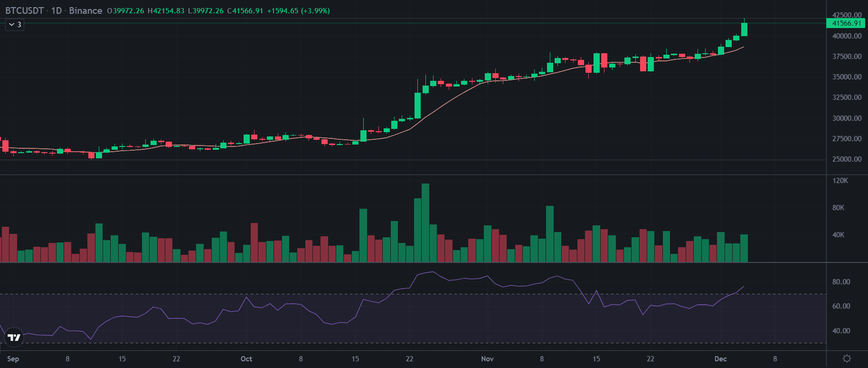Click the Sep label on time axis
The width and height of the screenshot is (868, 368).
pos(13,359)
